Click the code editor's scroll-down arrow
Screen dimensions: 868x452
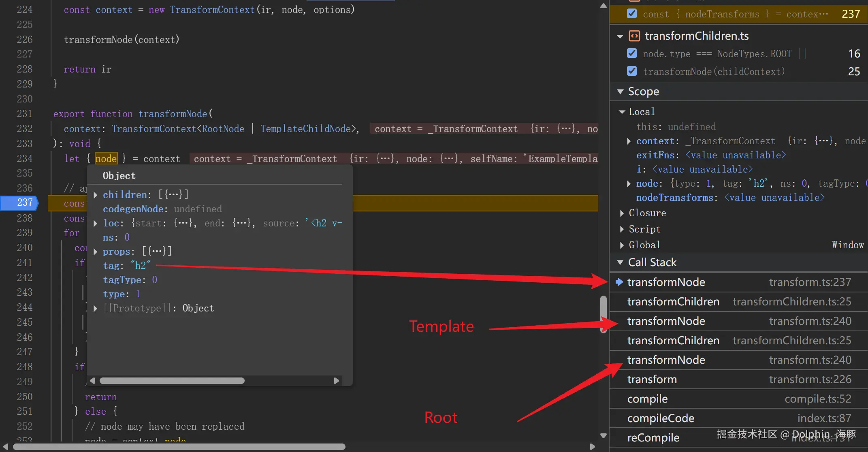pos(603,436)
